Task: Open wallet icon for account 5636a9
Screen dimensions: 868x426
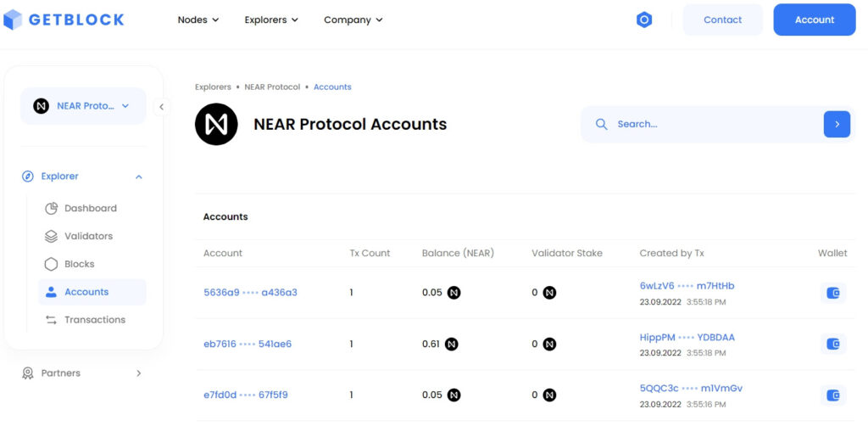Action: coord(833,293)
